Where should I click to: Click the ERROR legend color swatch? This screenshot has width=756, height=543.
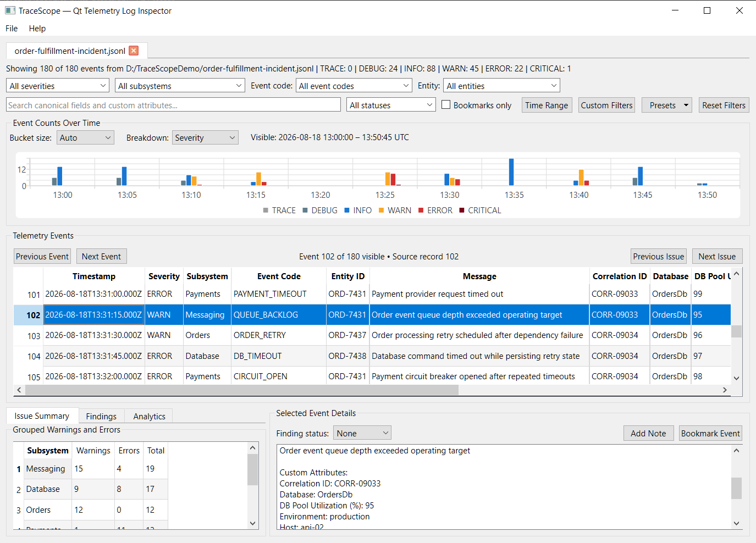421,210
